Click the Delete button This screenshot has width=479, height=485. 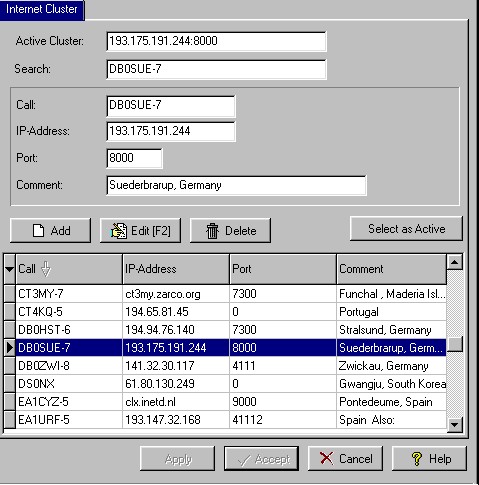pyautogui.click(x=230, y=230)
